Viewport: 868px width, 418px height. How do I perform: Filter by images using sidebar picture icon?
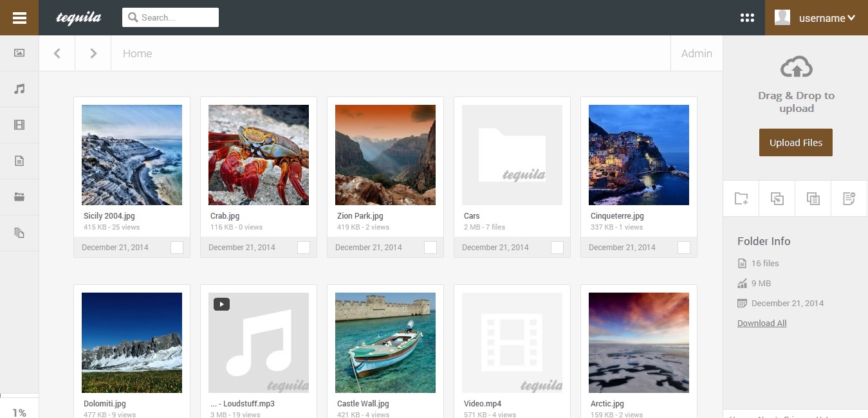click(x=19, y=53)
